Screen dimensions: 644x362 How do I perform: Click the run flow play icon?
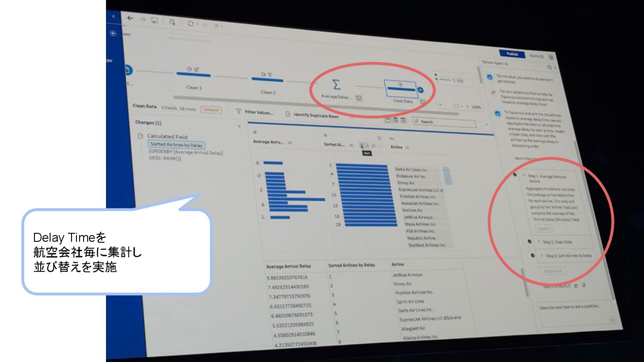pos(206,25)
